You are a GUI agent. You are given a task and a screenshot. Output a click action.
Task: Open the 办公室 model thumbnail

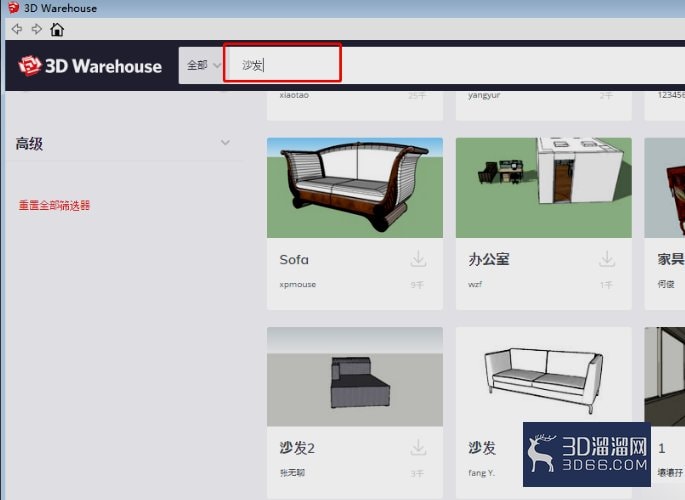pos(543,188)
